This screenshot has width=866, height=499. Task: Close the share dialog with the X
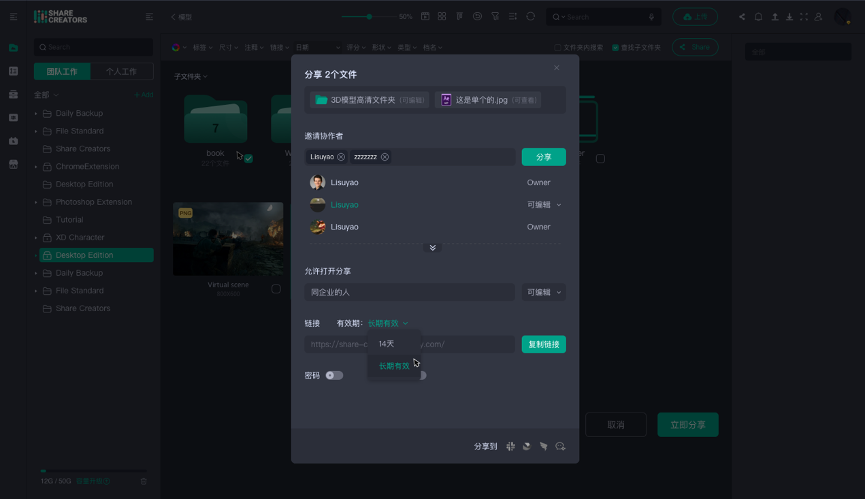[x=556, y=67]
